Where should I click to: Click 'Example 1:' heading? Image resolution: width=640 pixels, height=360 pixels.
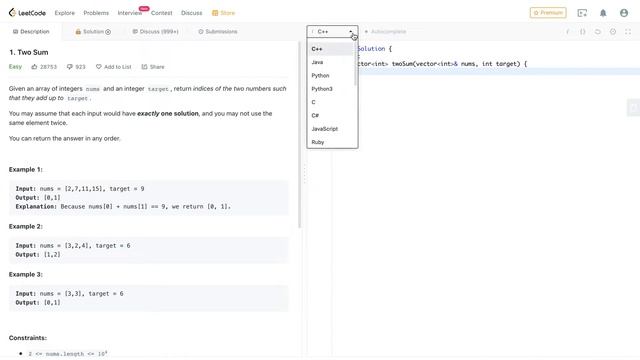(x=26, y=169)
